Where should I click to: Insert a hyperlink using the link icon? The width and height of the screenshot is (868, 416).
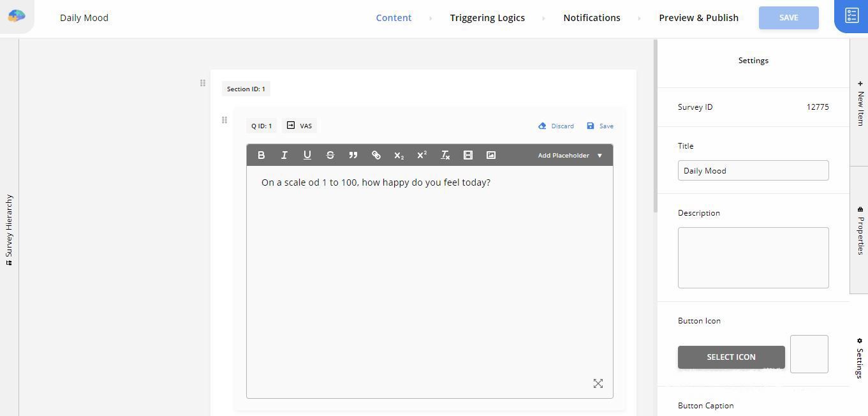376,155
